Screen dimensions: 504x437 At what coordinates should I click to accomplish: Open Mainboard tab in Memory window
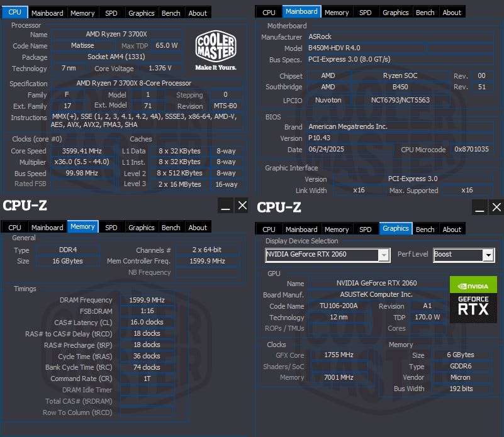47,228
